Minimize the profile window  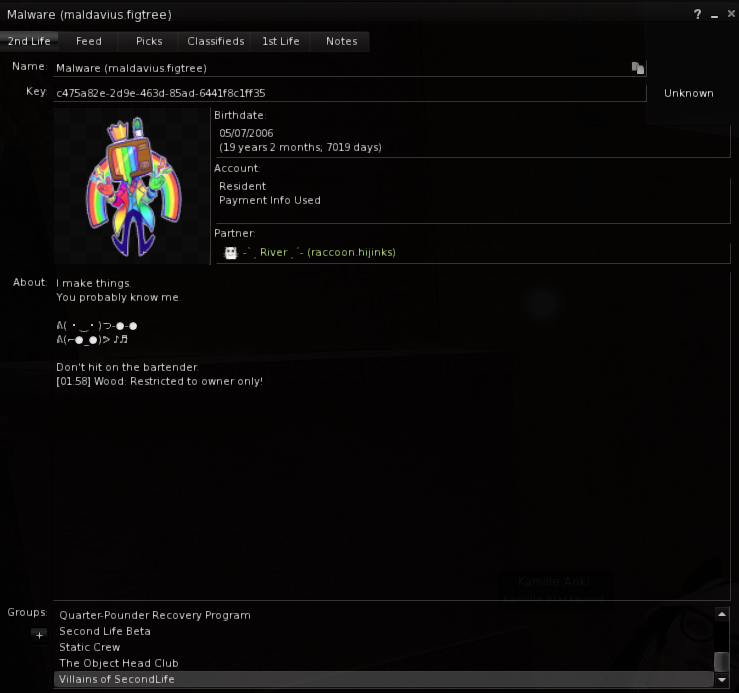714,15
